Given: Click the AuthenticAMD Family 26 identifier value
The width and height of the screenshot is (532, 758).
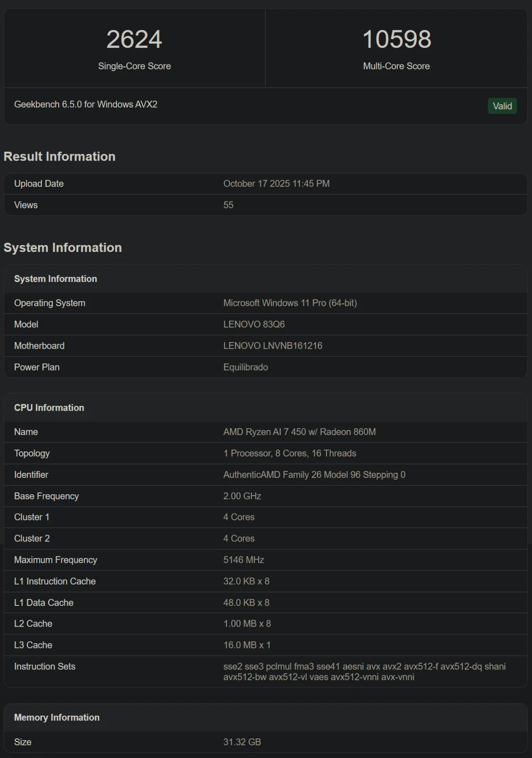Looking at the screenshot, I should [314, 475].
